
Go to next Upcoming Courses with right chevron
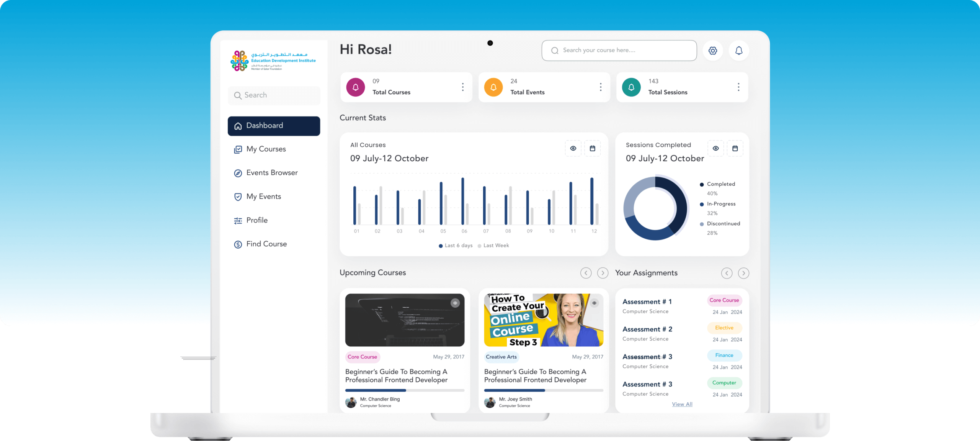[603, 273]
